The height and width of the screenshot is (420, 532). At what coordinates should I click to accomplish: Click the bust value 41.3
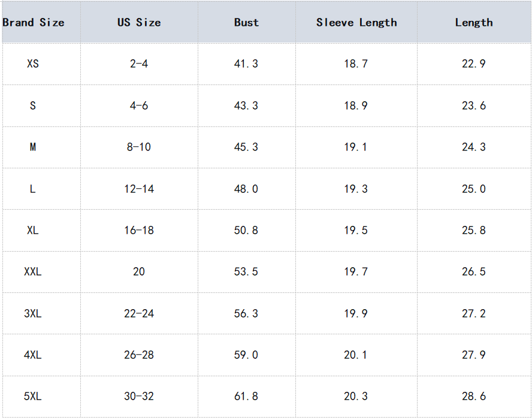point(246,64)
